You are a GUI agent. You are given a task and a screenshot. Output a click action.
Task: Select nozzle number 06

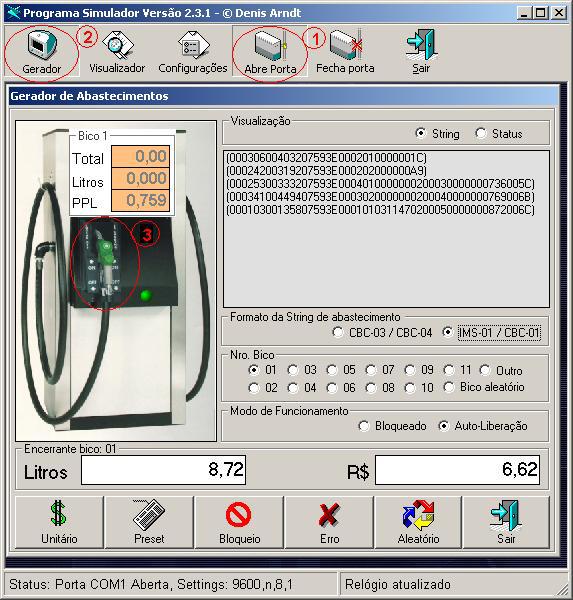(341, 388)
